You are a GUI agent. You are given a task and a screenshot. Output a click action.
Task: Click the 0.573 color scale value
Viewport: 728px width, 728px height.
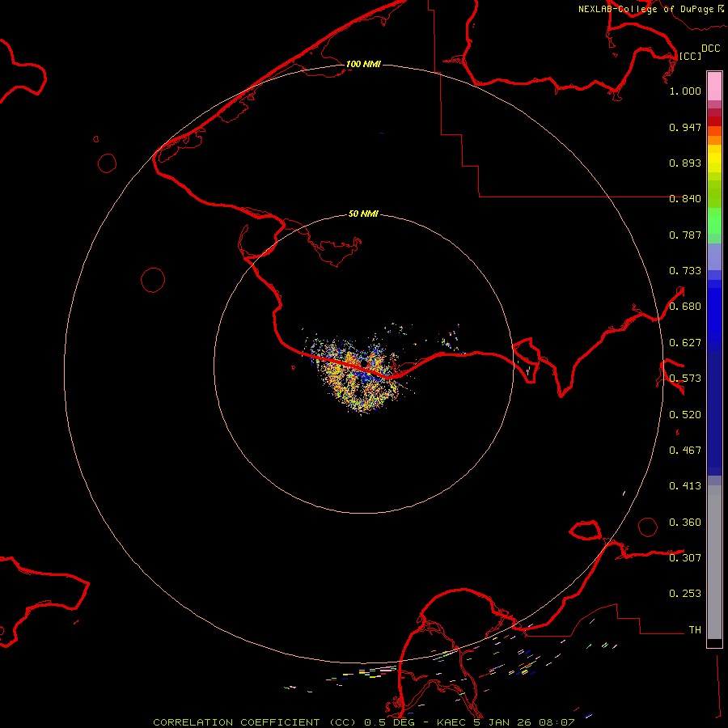[x=685, y=379]
